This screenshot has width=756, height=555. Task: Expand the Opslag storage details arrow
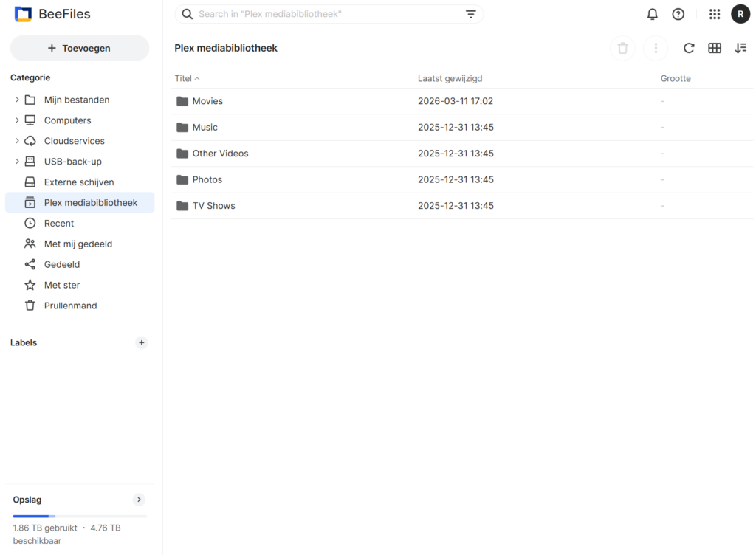(x=139, y=500)
